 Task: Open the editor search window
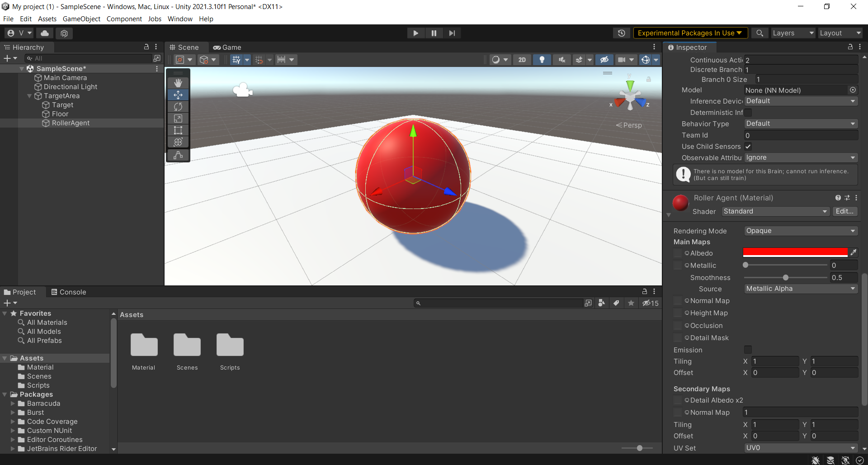pos(759,33)
